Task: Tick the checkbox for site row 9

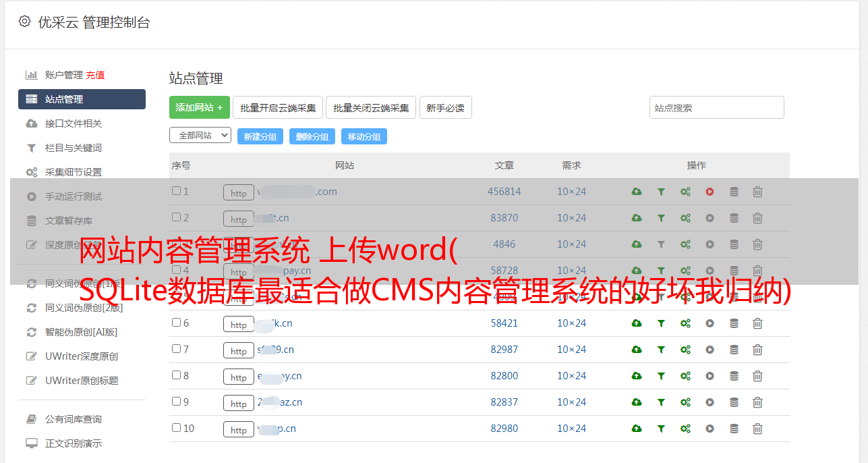Action: tap(176, 402)
